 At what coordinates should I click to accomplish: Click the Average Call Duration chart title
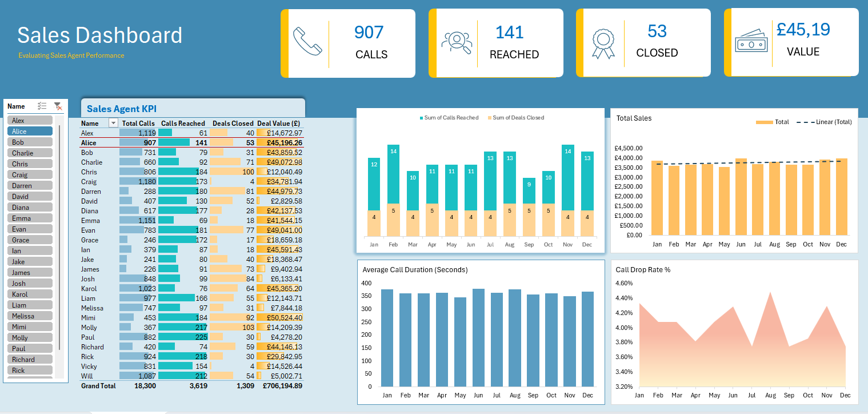point(415,270)
